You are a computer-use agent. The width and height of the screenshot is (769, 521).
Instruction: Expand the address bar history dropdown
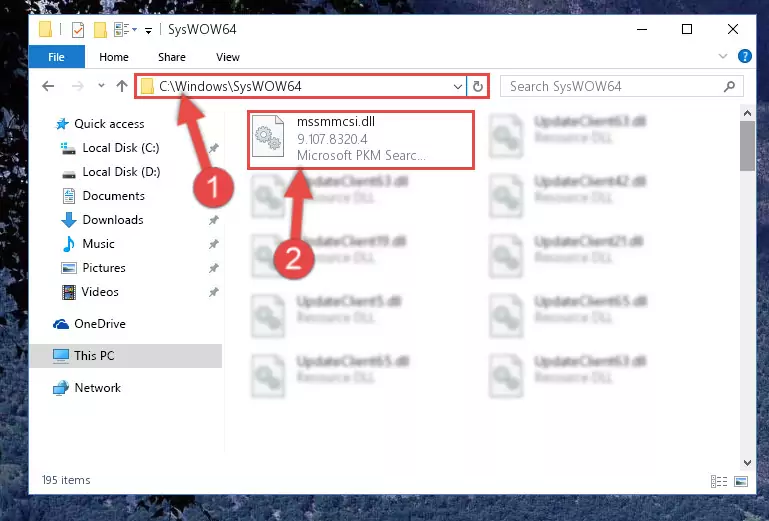(458, 87)
